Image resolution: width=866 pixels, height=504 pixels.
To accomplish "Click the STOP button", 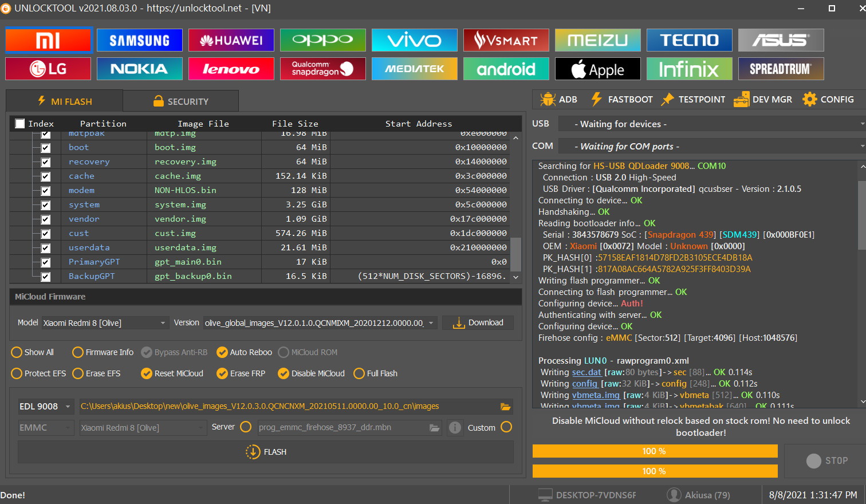I will [826, 461].
